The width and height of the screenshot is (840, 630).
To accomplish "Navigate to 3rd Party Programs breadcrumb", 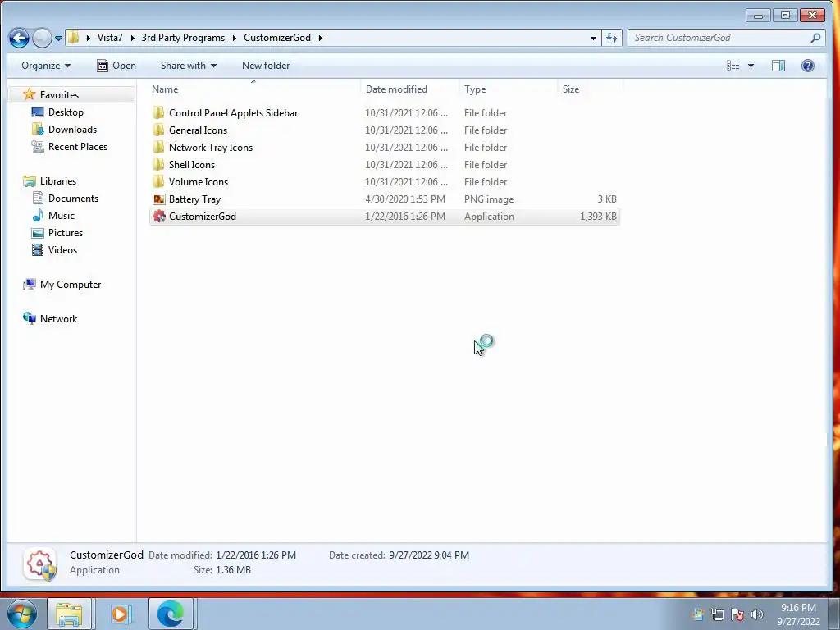I will (x=183, y=38).
